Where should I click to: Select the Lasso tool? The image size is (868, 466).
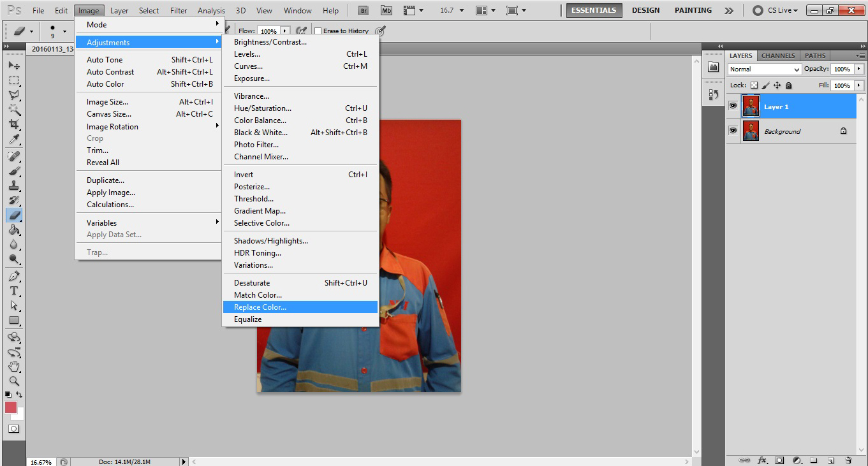(14, 94)
